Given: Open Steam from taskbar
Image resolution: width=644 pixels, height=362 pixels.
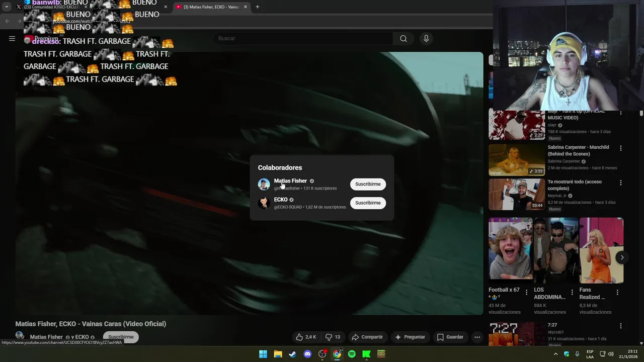Looking at the screenshot, I should click(x=292, y=354).
